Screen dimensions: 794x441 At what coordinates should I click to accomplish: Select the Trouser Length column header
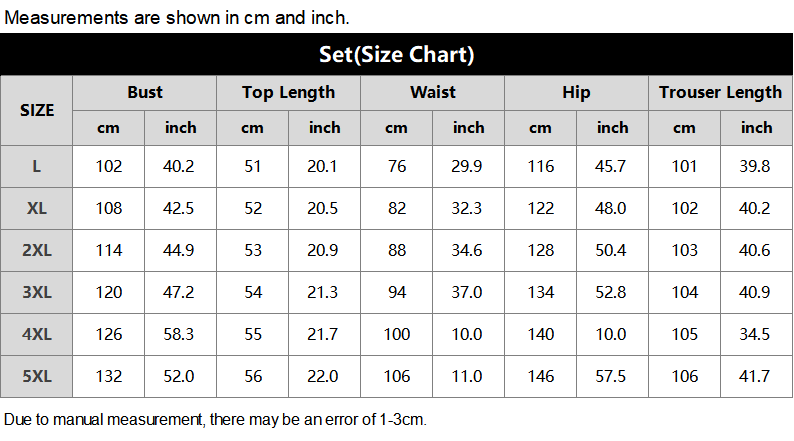click(720, 93)
